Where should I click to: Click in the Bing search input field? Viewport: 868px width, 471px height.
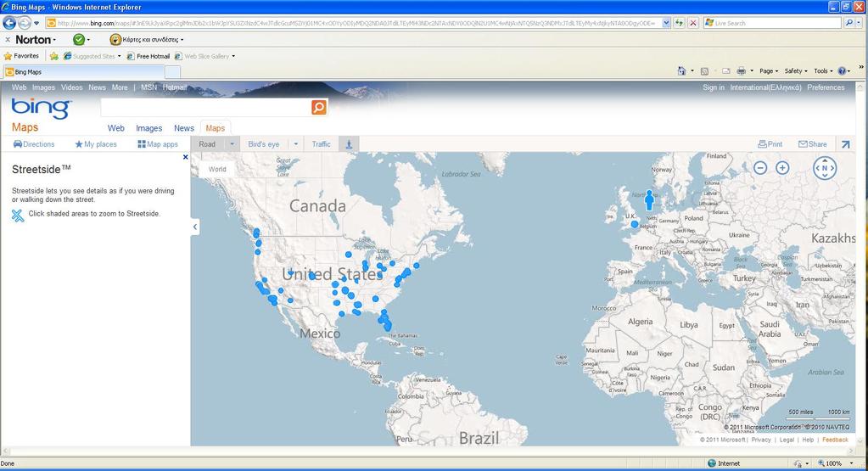pos(206,108)
